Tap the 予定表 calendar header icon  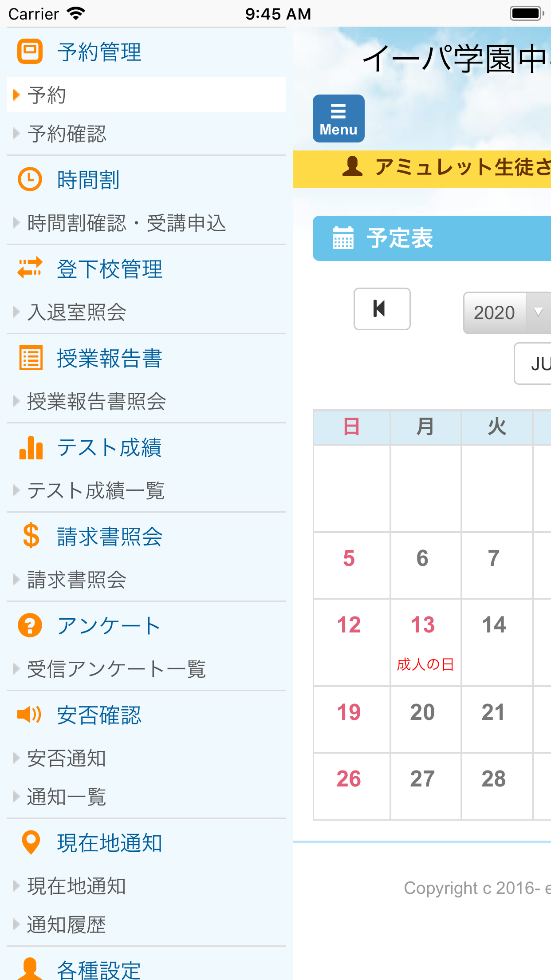click(343, 238)
